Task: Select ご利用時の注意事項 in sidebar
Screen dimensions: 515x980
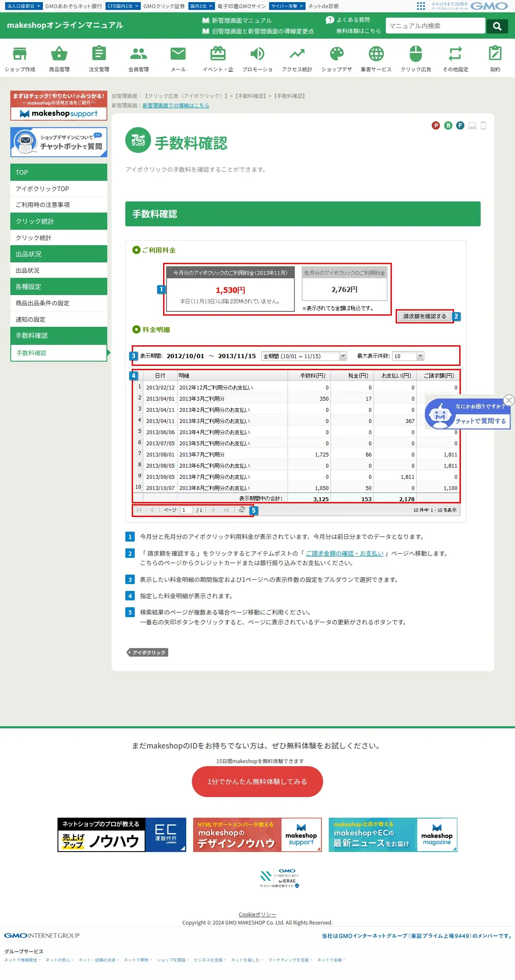Action: tap(59, 205)
